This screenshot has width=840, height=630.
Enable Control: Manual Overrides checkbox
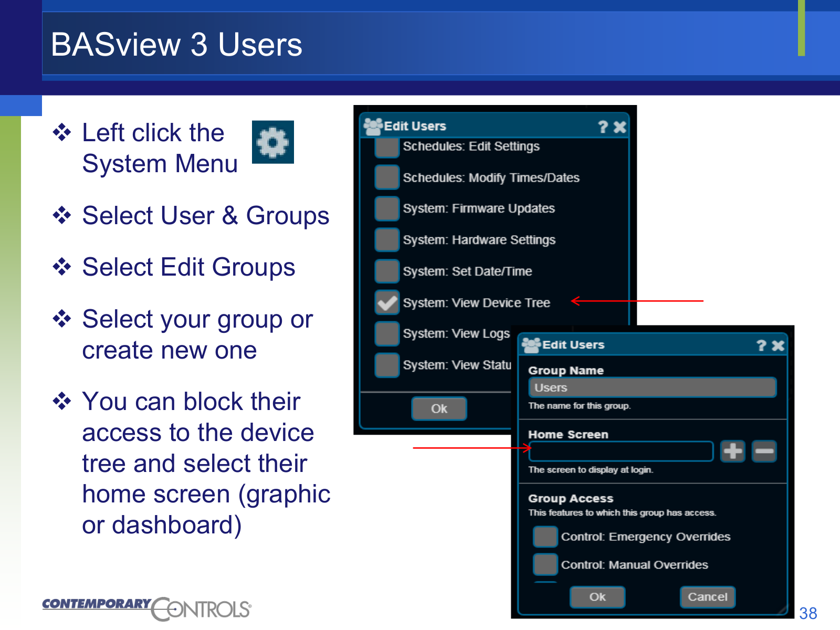[x=545, y=564]
